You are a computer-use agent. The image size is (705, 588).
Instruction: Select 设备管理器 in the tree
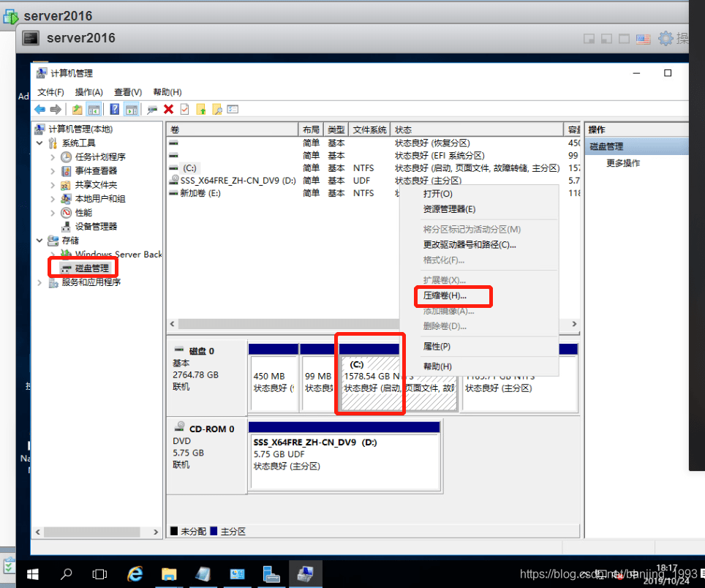point(96,227)
